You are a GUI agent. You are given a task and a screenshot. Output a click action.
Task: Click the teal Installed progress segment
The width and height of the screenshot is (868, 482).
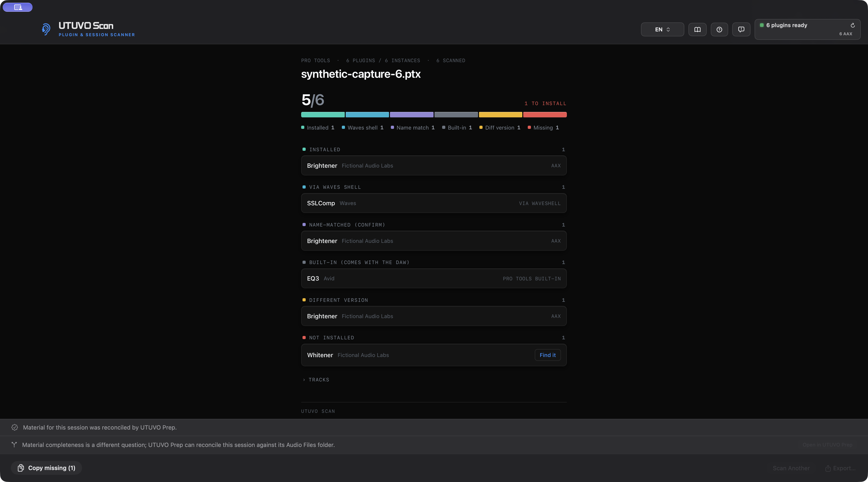point(323,115)
